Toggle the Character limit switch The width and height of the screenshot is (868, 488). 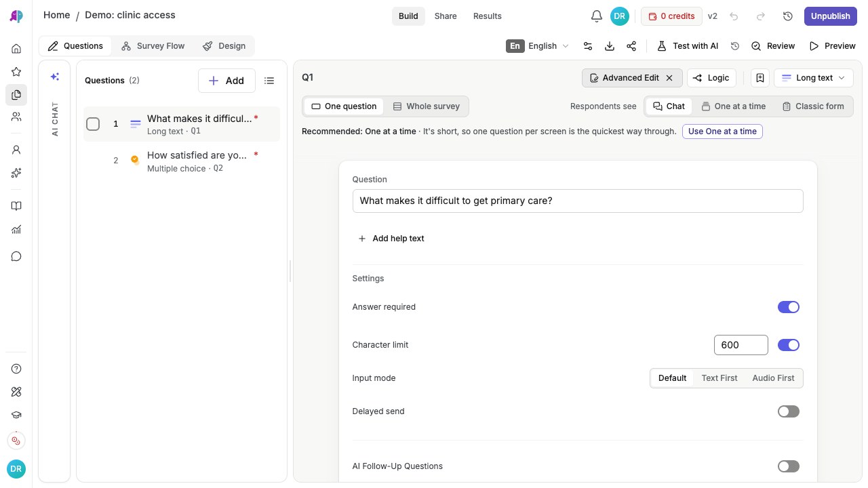pyautogui.click(x=789, y=345)
